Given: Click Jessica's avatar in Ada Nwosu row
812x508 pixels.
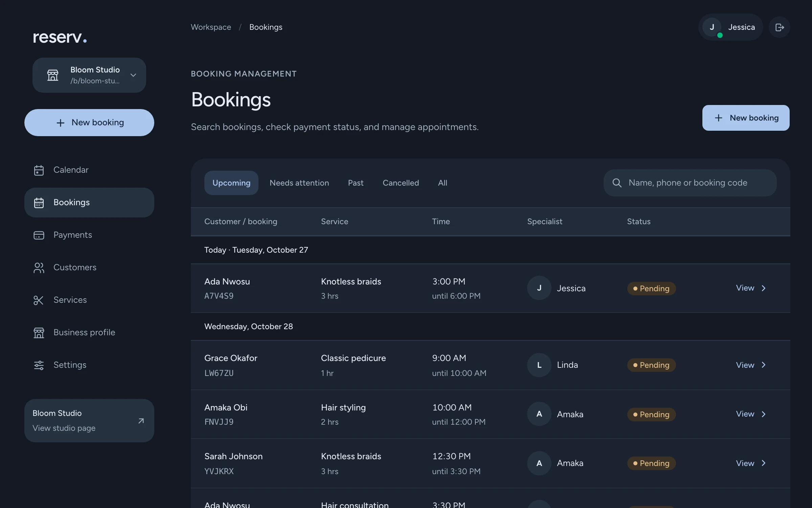Looking at the screenshot, I should (539, 288).
